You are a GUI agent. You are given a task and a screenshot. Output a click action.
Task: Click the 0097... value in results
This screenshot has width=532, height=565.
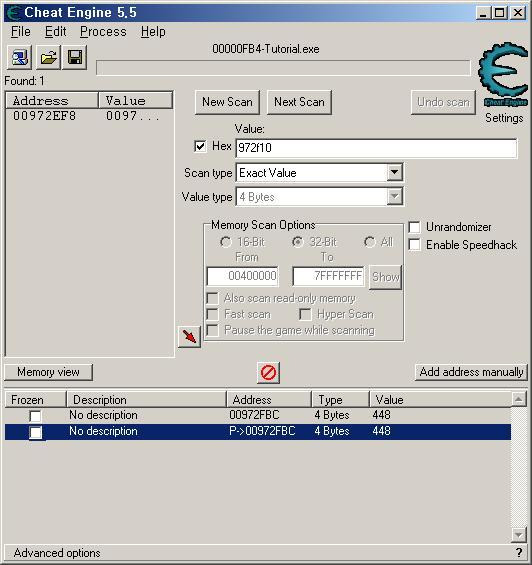[x=132, y=116]
